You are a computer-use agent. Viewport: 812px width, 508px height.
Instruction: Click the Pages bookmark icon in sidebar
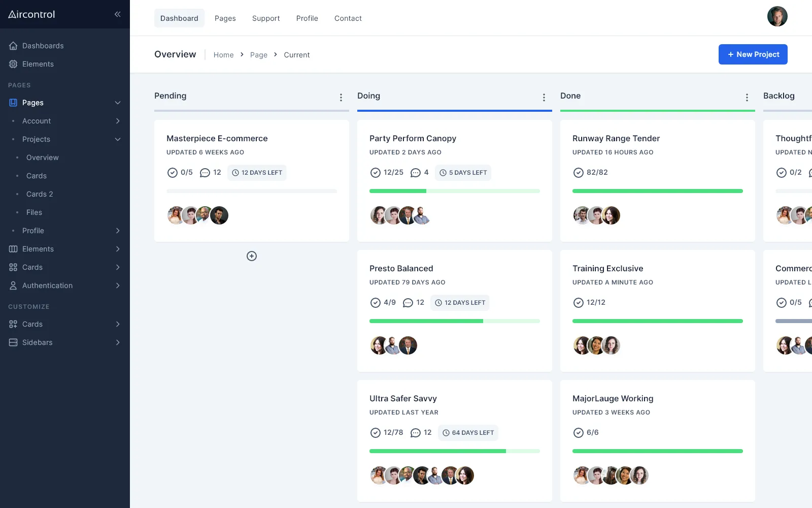pos(13,103)
